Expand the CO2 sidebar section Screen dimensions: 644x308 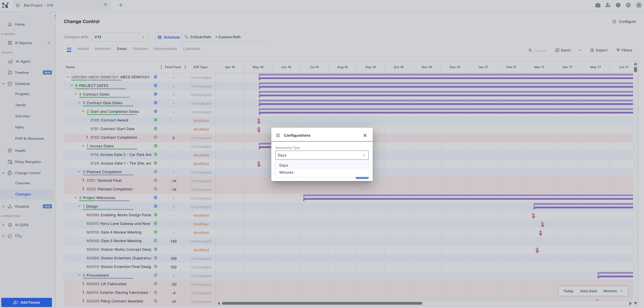click(3, 236)
